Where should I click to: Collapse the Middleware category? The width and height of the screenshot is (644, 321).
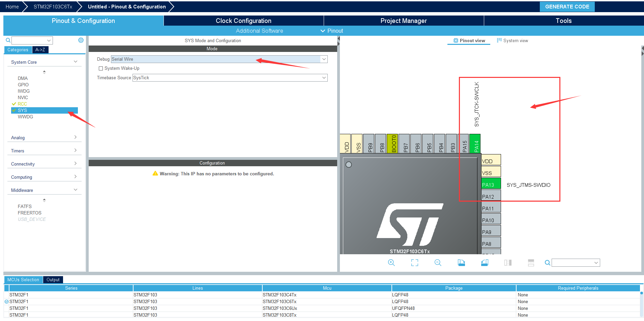point(76,190)
